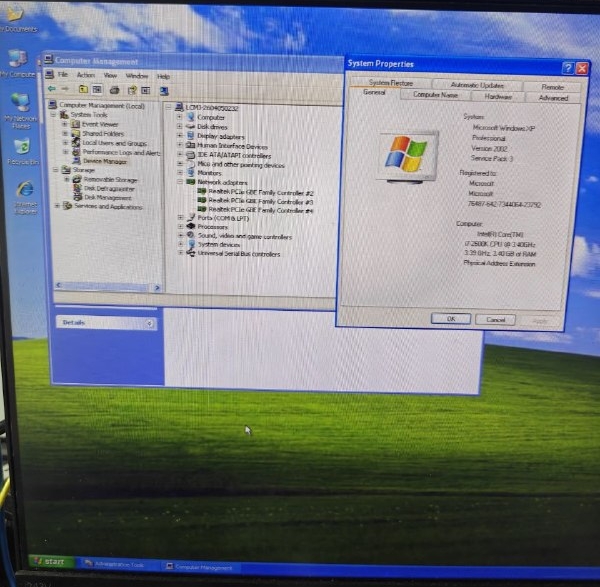
Task: Select Realtek PCIe GBE Family Controller #3
Action: [261, 201]
